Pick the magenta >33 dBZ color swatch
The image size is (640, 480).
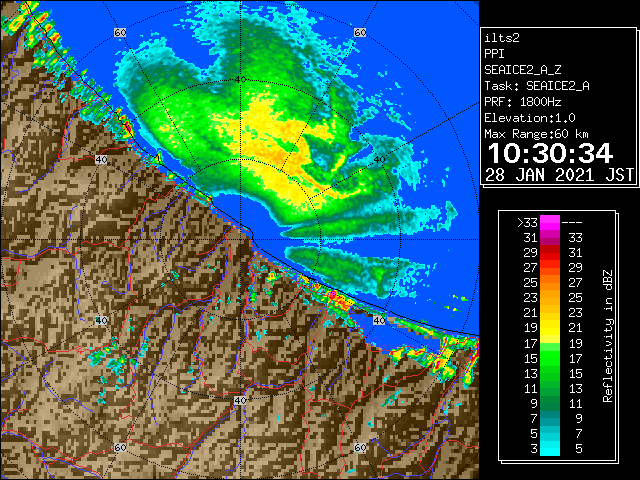(x=550, y=223)
